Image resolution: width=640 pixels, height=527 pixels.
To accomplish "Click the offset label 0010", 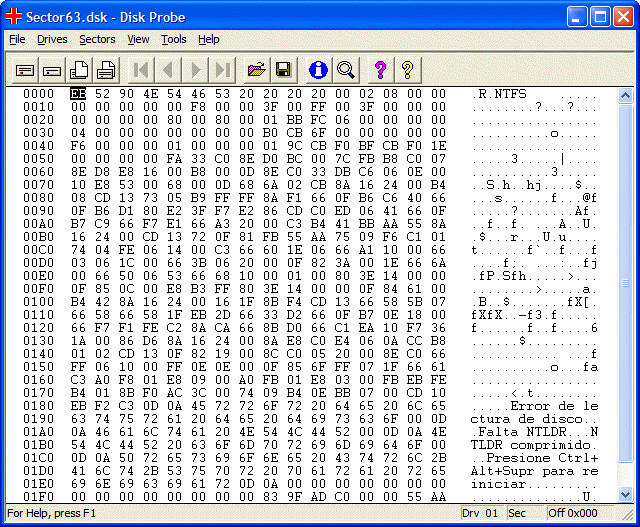I will point(38,107).
